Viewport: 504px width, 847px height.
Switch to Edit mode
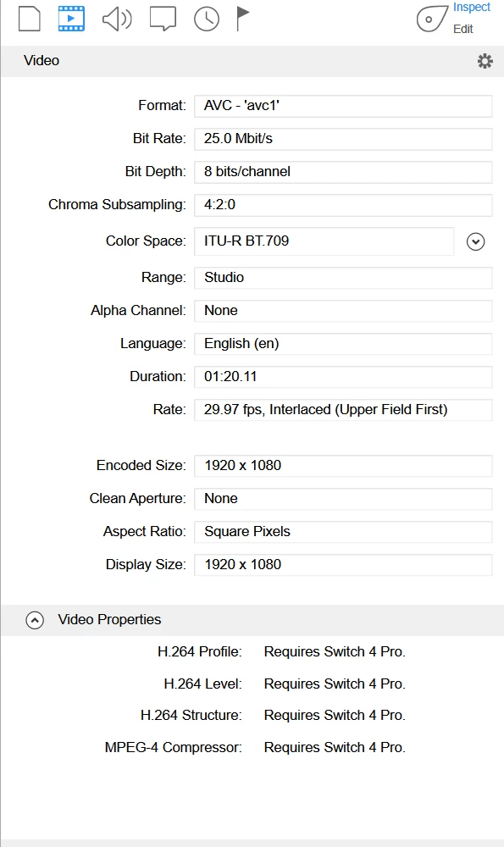463,29
